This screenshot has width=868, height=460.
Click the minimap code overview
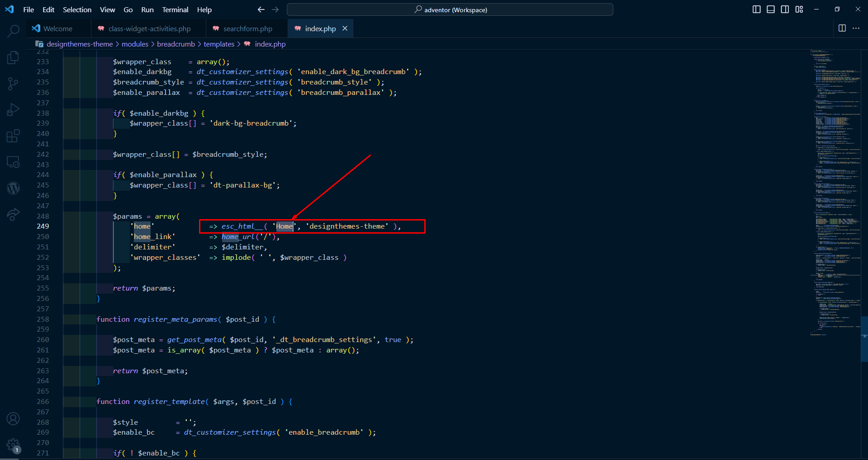click(835, 192)
